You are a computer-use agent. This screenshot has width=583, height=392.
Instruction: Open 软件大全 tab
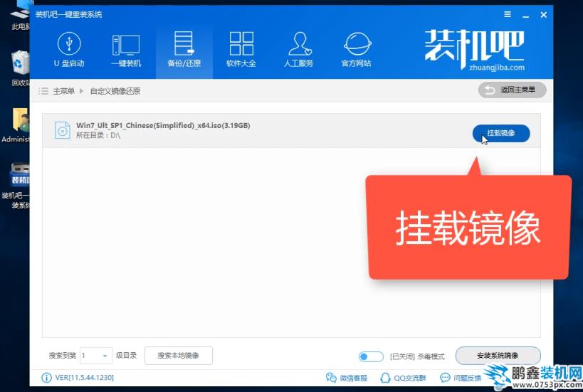(241, 49)
